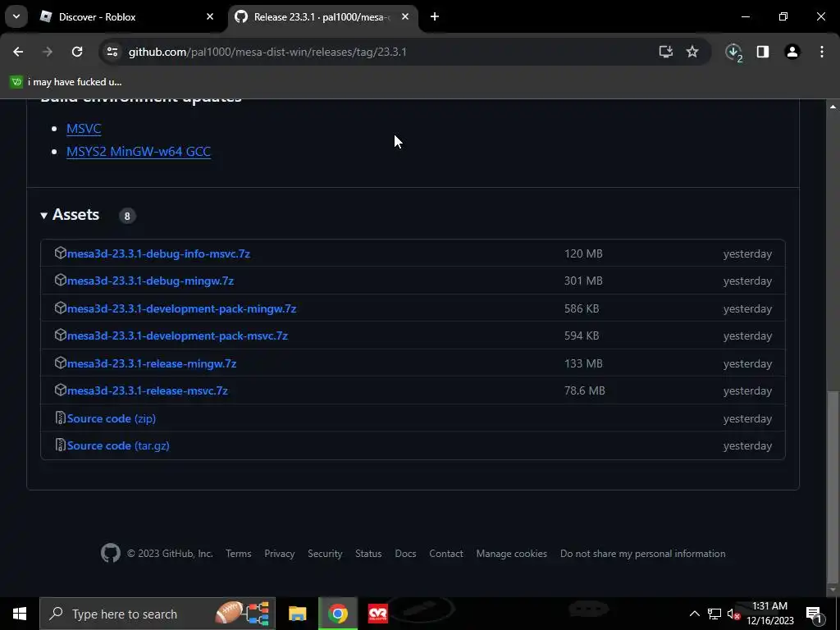840x630 pixels.
Task: Download mesa3d-23.3.1-development-pack-mingw.7z
Action: pyautogui.click(x=181, y=308)
